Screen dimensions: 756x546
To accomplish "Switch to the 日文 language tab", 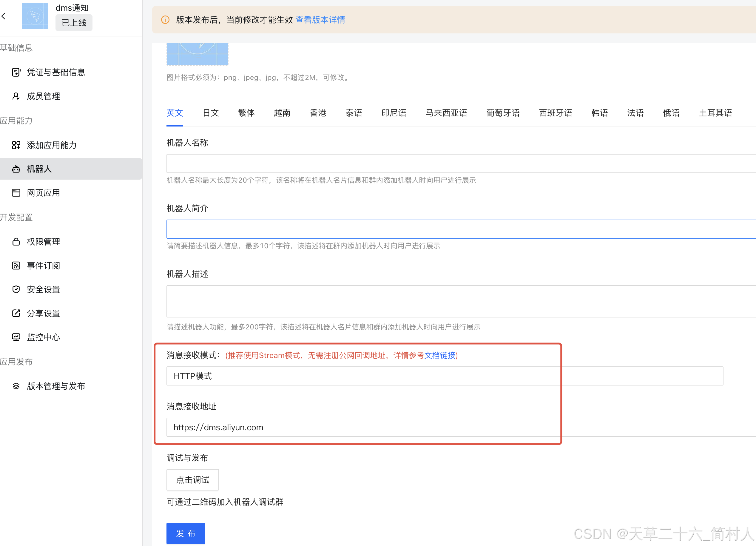I will pyautogui.click(x=211, y=113).
